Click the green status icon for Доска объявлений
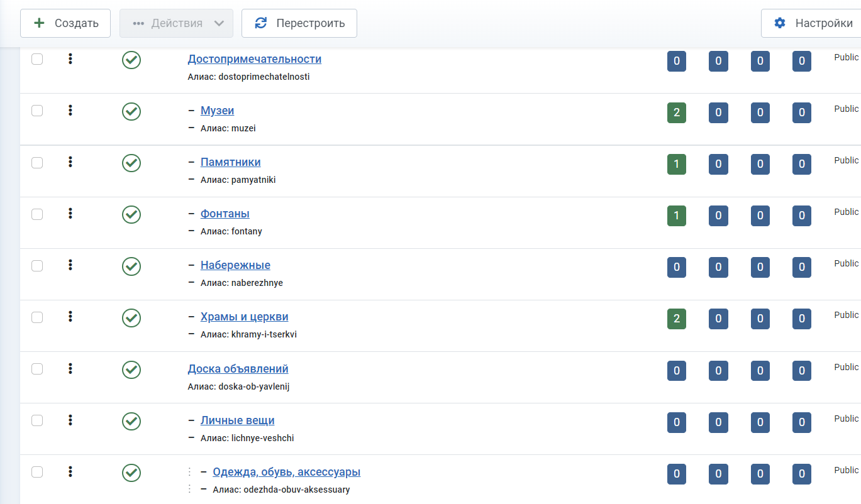861x504 pixels. click(131, 370)
